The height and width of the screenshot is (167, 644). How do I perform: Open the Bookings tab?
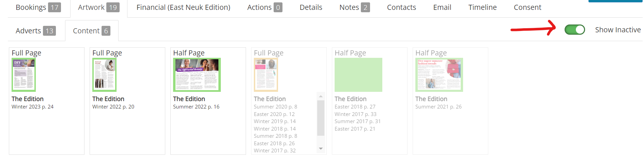38,7
